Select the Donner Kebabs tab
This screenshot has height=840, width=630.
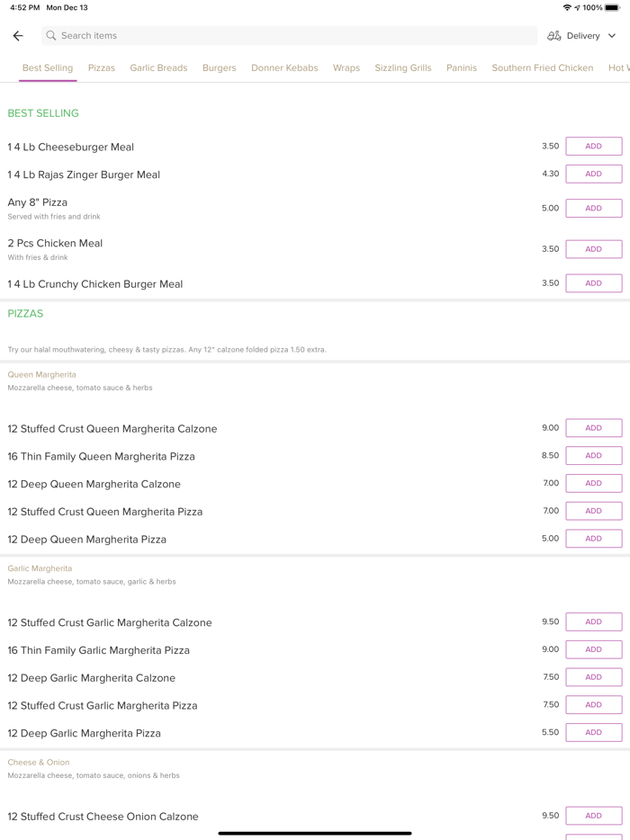(x=284, y=68)
